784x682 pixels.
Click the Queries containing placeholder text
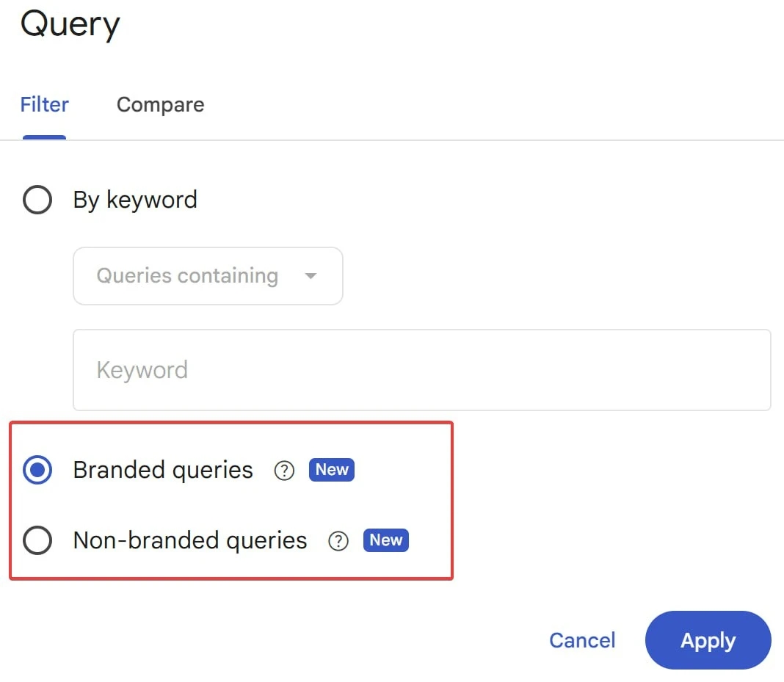[187, 276]
